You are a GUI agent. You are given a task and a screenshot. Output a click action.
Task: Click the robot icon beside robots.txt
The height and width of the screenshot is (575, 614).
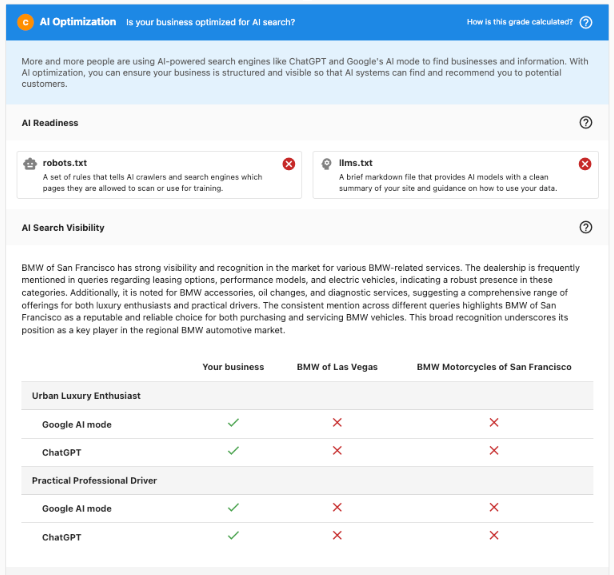(x=30, y=164)
